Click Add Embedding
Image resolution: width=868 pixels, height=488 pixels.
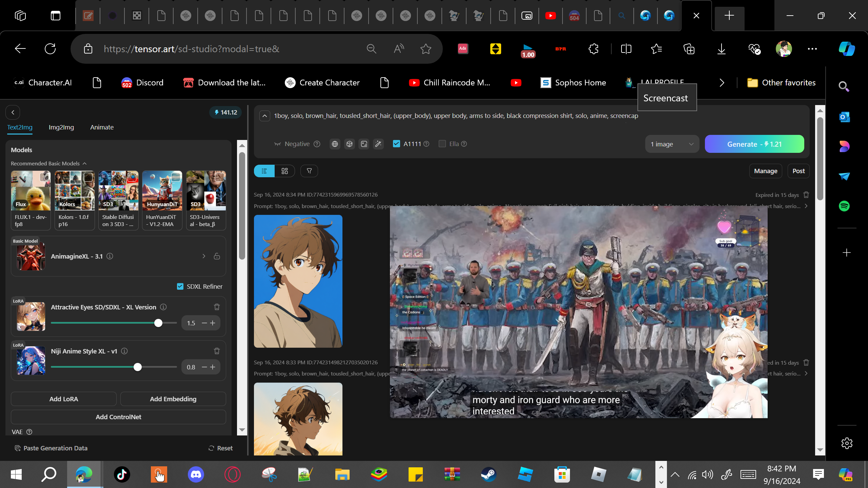173,399
